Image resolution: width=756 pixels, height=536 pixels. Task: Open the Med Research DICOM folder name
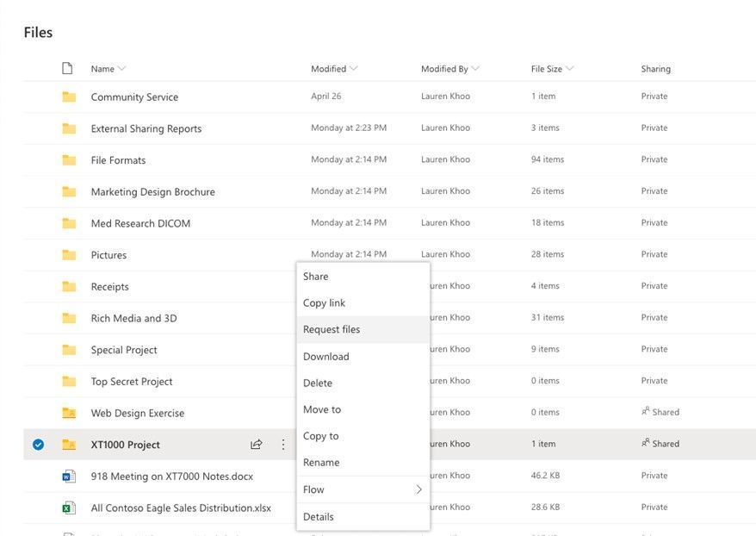140,223
